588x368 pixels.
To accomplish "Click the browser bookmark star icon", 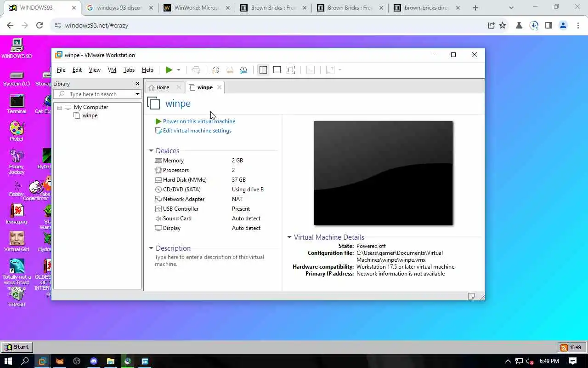I will click(x=503, y=25).
